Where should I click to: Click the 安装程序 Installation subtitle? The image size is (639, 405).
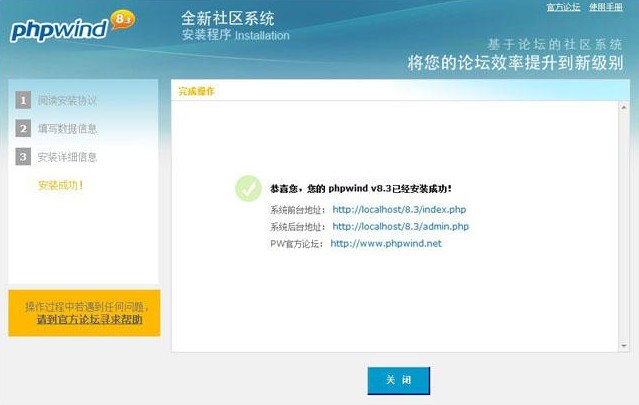coord(236,35)
